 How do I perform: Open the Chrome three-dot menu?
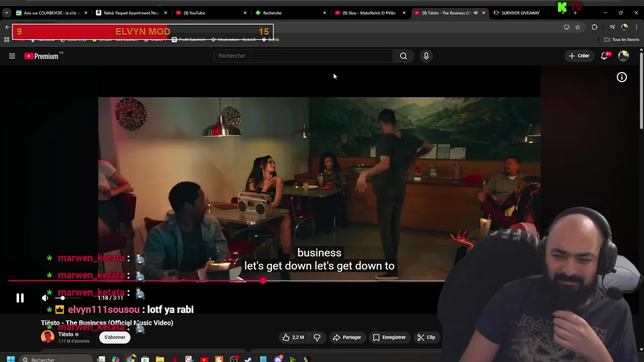(x=636, y=27)
